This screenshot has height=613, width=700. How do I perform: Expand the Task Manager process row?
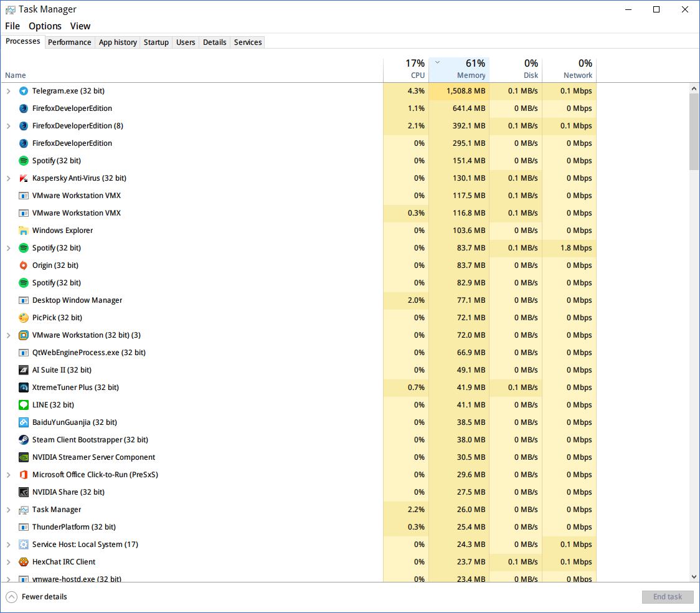[x=9, y=510]
